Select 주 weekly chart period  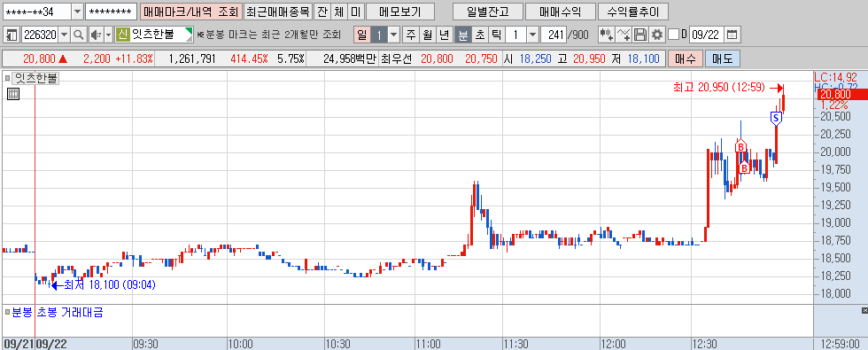point(411,35)
